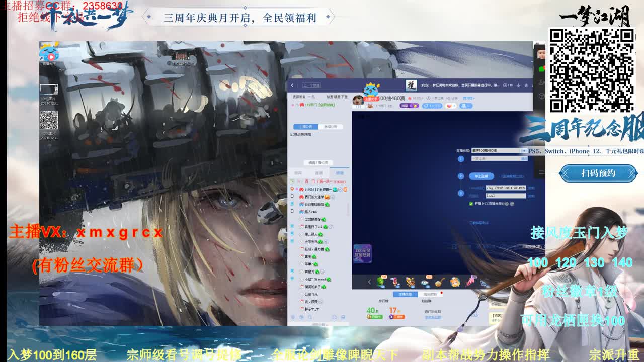Viewport: 644px width, 362px height.
Task: Switch to the 主播任务 tab
Action: pos(406,294)
